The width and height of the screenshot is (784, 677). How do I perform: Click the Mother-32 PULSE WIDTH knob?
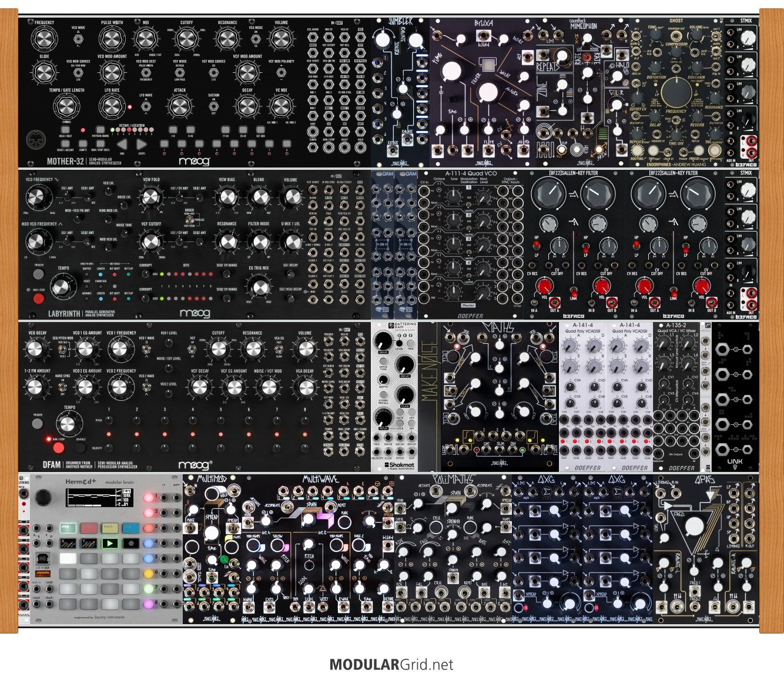point(112,40)
